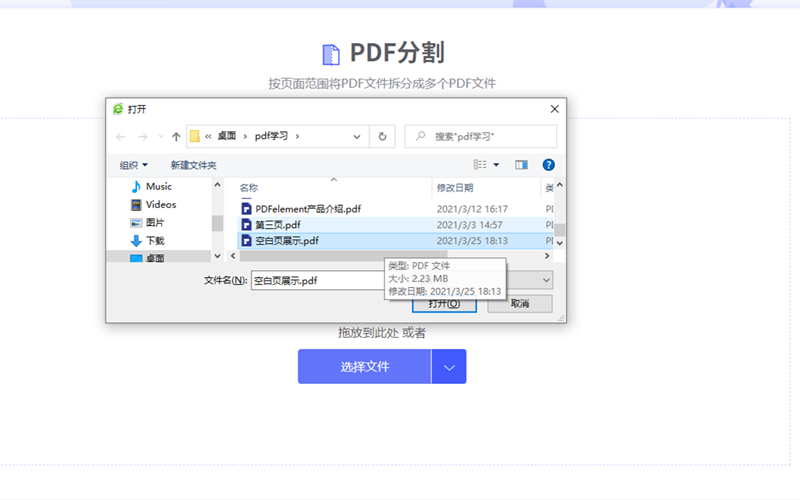Sort by the 修改日期 column header

pyautogui.click(x=455, y=187)
